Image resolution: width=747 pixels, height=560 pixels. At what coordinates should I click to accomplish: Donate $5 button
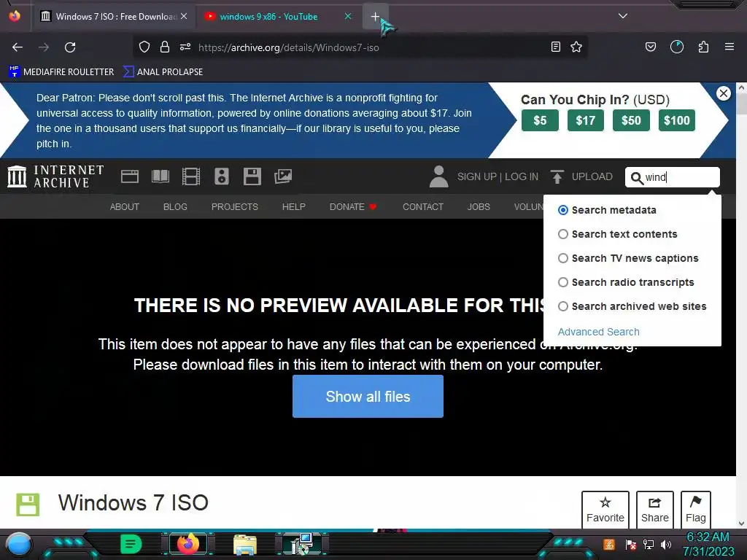point(540,120)
